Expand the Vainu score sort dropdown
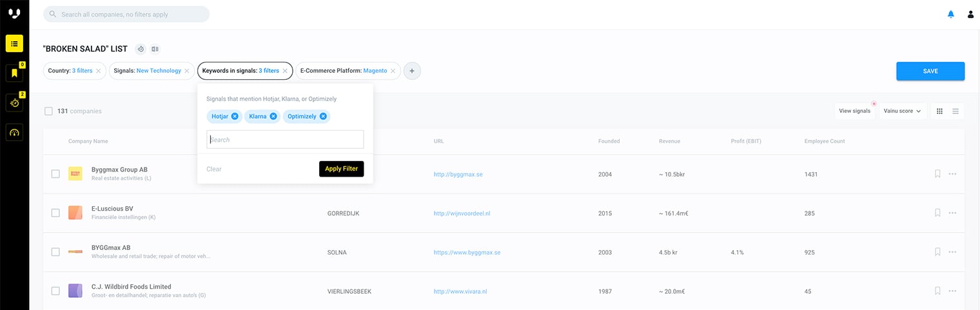The width and height of the screenshot is (980, 310). 902,111
